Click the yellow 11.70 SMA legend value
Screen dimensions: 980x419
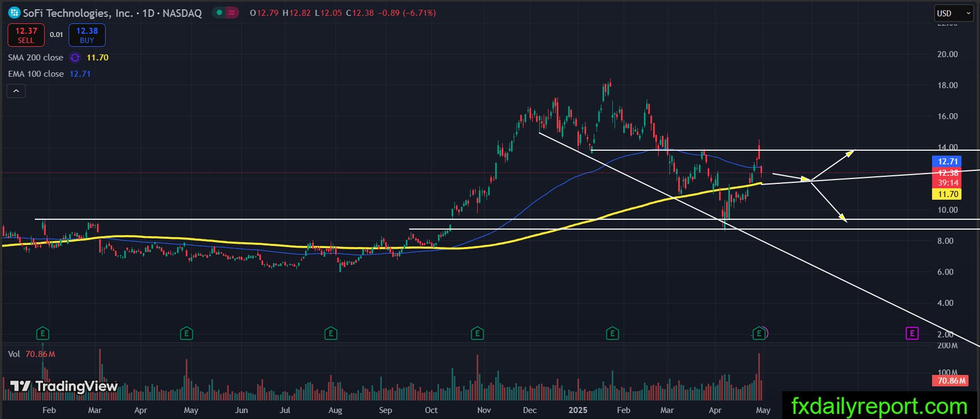98,57
